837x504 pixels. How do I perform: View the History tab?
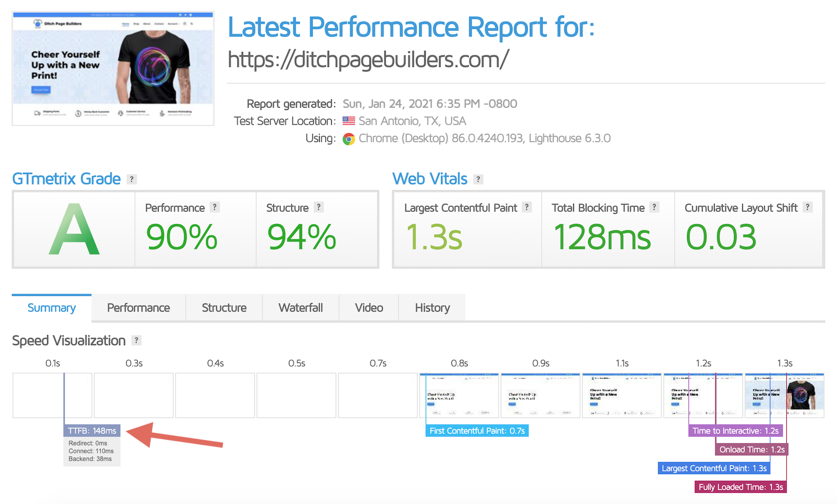tap(432, 308)
